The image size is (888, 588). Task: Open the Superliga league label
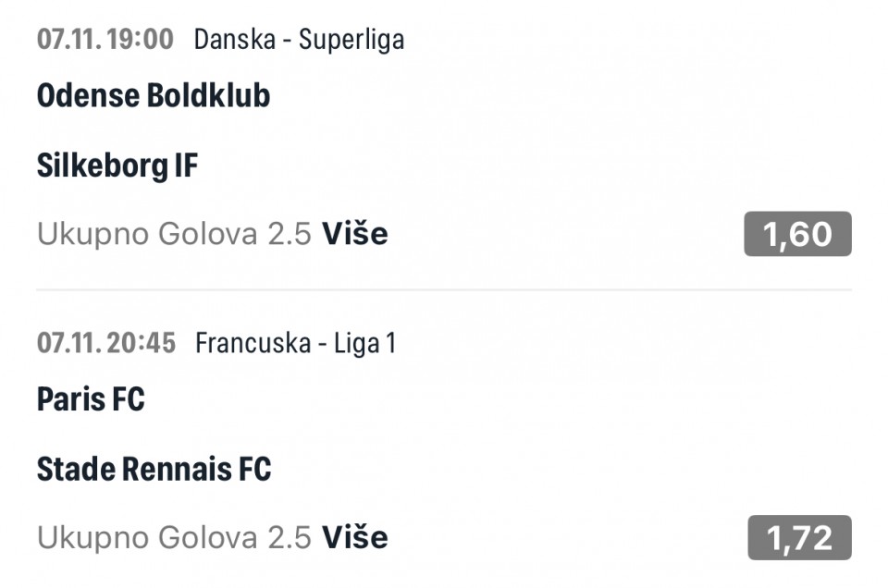click(351, 40)
